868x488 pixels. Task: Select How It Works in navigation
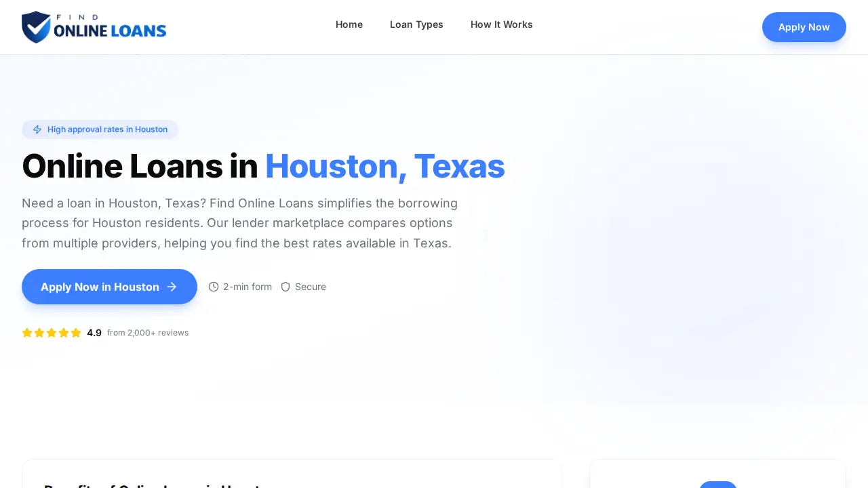[502, 24]
